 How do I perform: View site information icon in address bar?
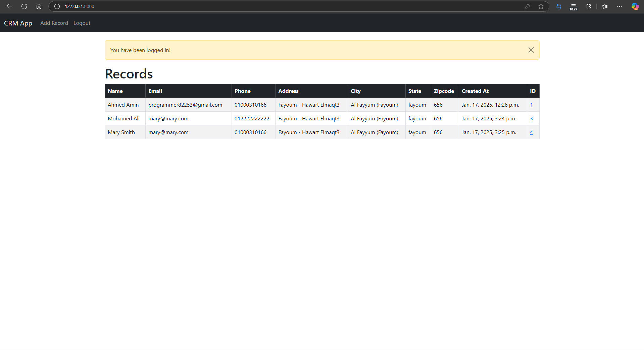tap(57, 6)
